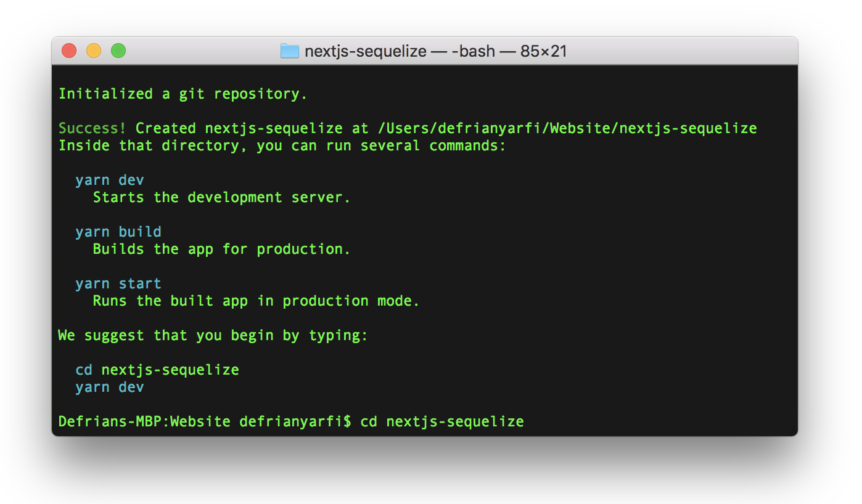Click 'Builds the app for production.' text

[221, 250]
